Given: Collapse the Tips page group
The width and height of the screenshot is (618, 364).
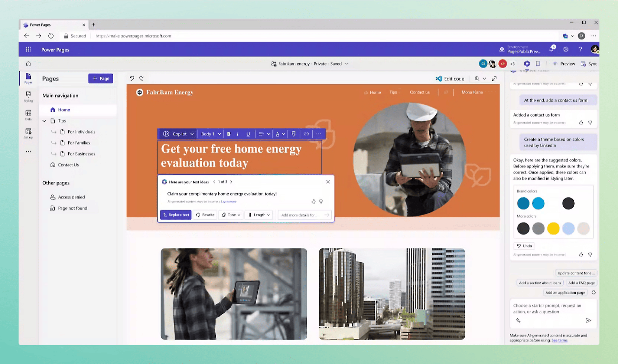Looking at the screenshot, I should [44, 121].
